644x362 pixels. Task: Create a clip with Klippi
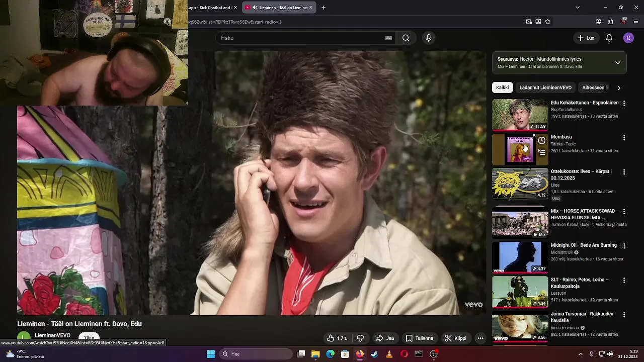tap(456, 338)
